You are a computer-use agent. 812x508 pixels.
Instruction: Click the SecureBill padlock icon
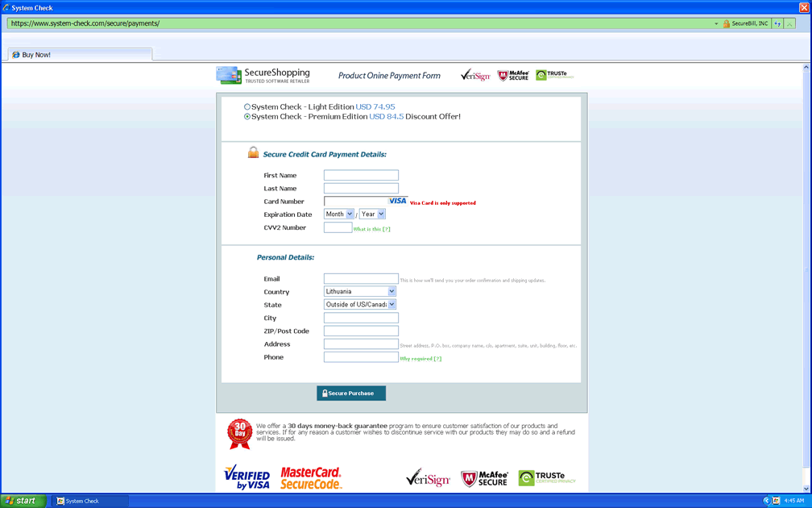click(x=726, y=23)
